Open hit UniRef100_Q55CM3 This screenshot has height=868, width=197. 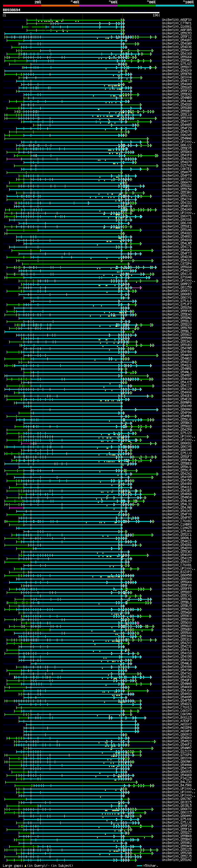pos(177,33)
